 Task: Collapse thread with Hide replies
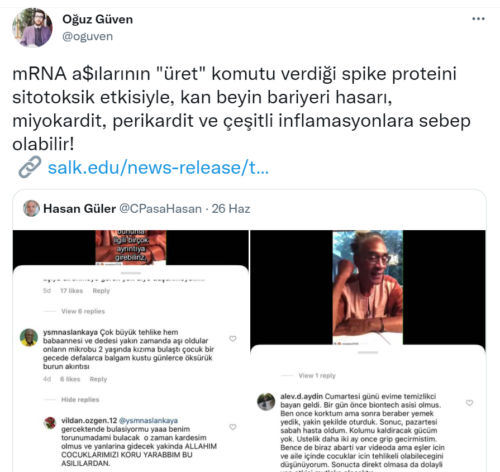[80, 399]
